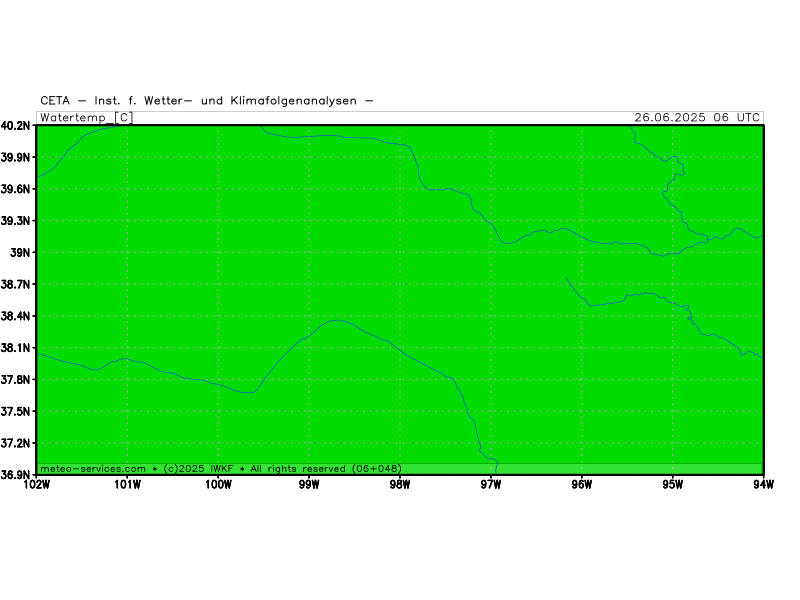Click the 36.9N latitude label

[x=15, y=475]
